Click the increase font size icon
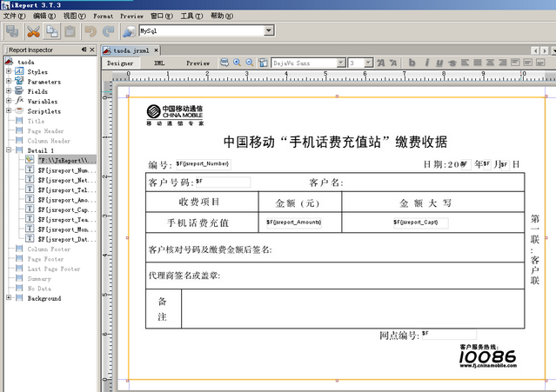The height and width of the screenshot is (392, 556). pos(381,63)
